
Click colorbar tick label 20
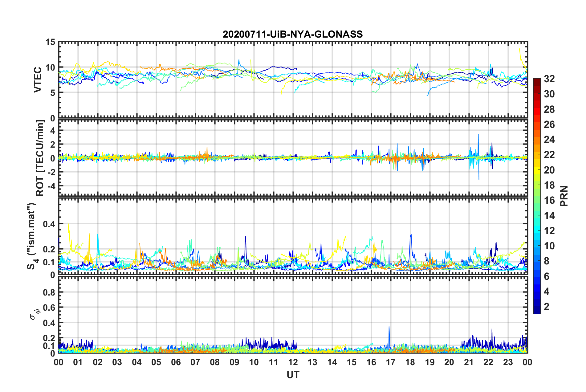point(549,170)
